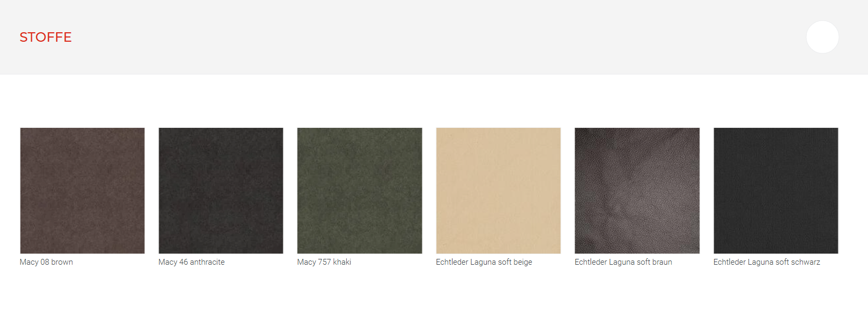Enlarge the light cream-colored leather thumbnail
868x317 pixels.
498,191
